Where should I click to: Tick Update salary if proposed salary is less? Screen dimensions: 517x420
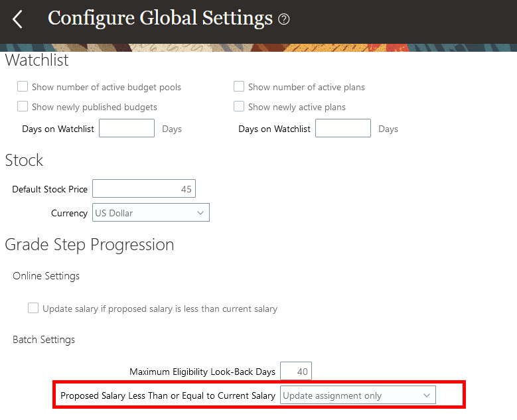tap(34, 309)
